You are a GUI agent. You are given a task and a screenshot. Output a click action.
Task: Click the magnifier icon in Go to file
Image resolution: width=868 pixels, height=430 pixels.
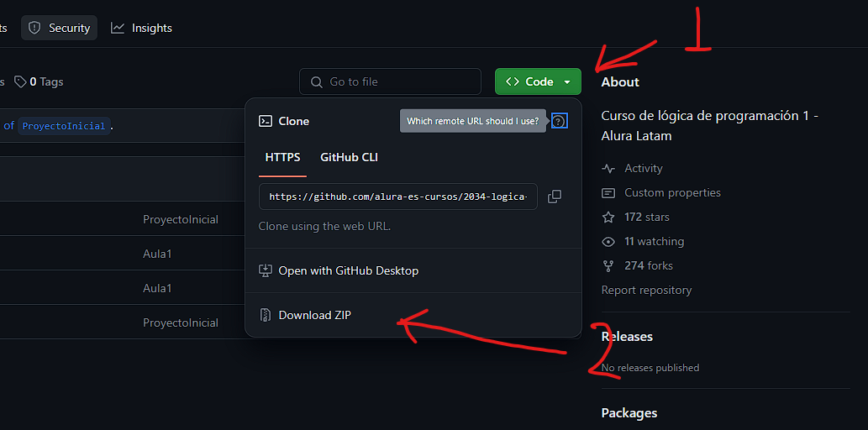(x=317, y=82)
